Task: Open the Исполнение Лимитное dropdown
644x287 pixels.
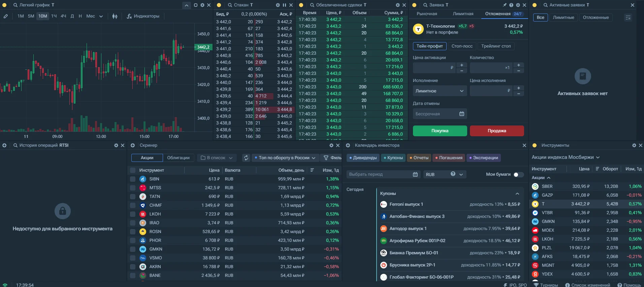Action: pos(440,91)
